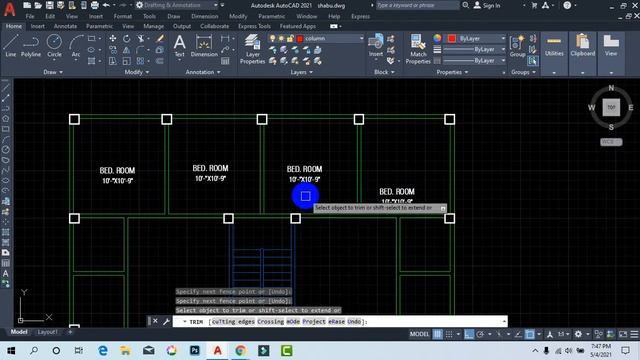Screen dimensions: 640x360
Task: Click the View panel button
Action: [611, 53]
